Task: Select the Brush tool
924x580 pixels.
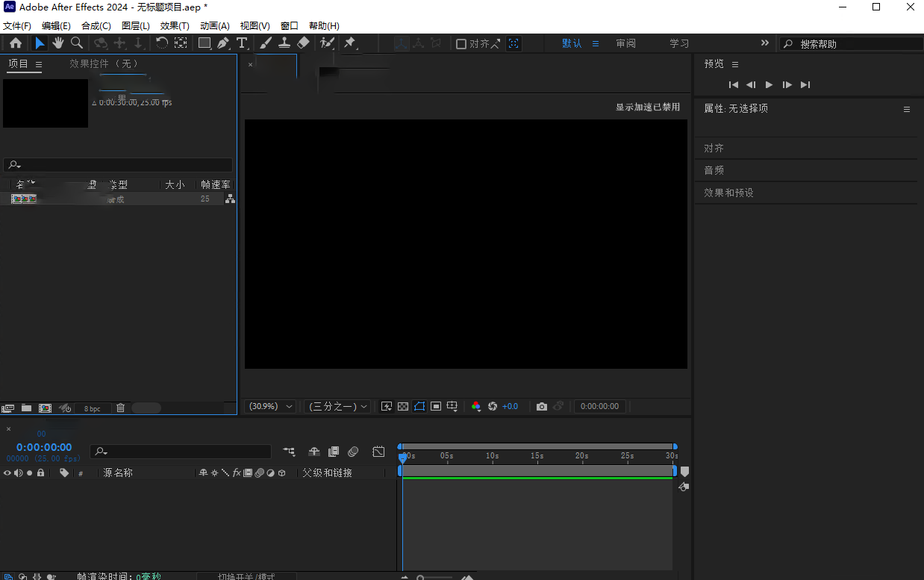Action: click(266, 43)
